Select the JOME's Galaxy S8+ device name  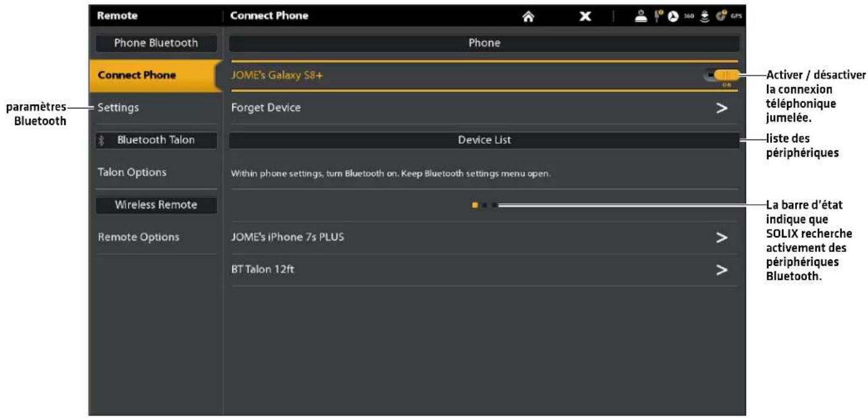277,75
